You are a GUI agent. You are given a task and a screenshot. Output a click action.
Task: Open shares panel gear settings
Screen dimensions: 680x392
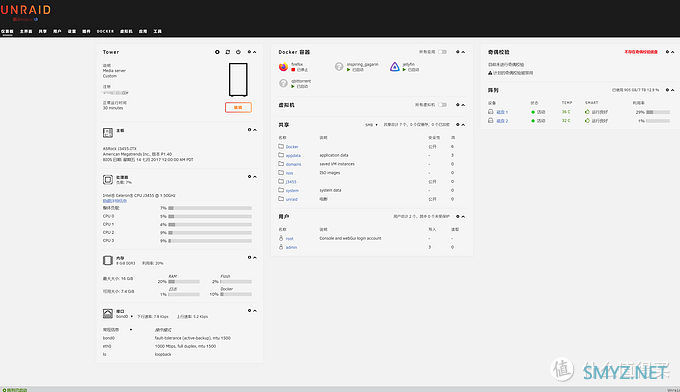coord(458,125)
